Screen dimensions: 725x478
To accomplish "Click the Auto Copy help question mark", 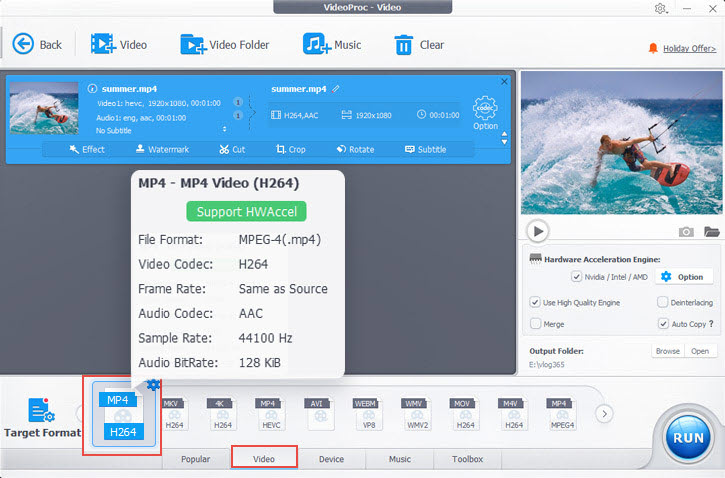I will click(x=711, y=324).
